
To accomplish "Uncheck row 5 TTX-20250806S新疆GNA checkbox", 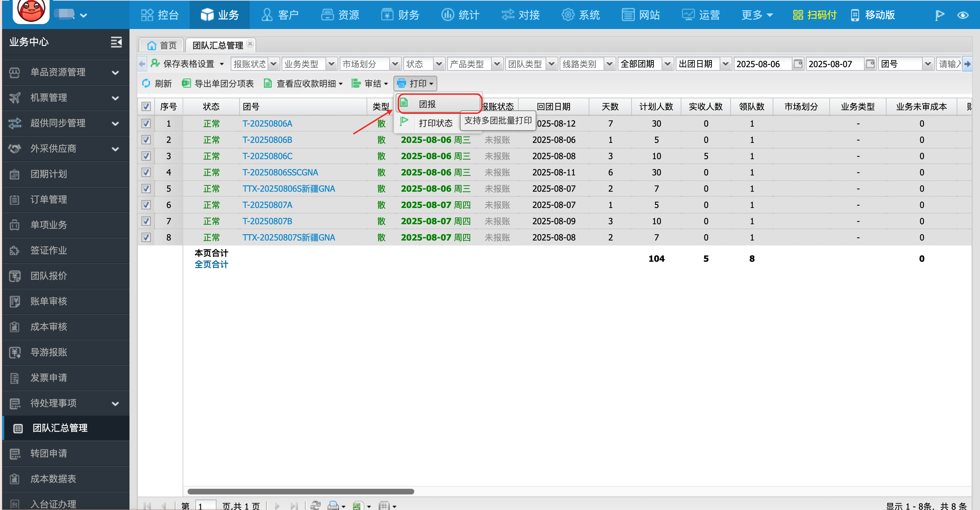I will tap(146, 189).
